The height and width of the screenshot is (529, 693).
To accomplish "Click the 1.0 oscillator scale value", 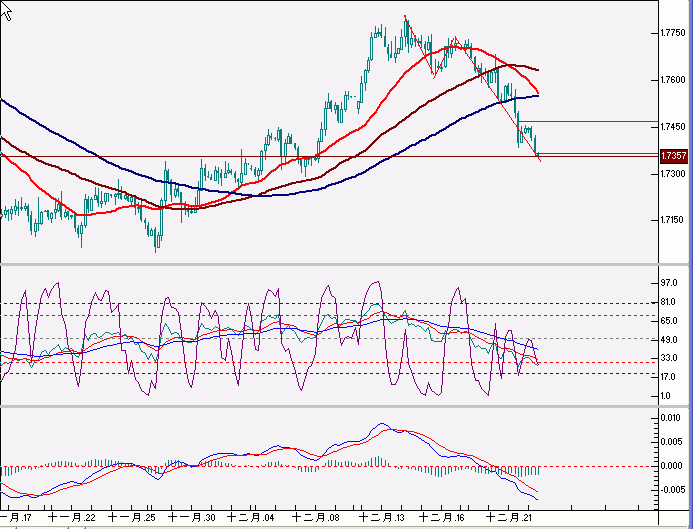I will click(x=666, y=396).
